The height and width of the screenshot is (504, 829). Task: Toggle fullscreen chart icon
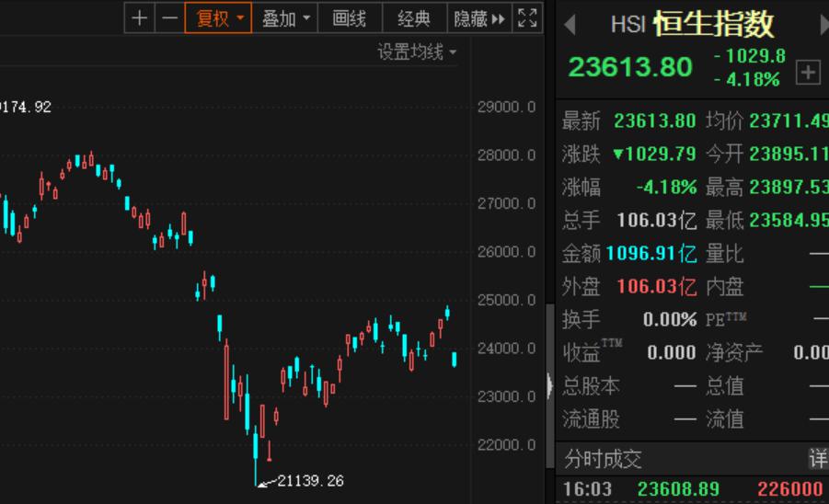[527, 18]
